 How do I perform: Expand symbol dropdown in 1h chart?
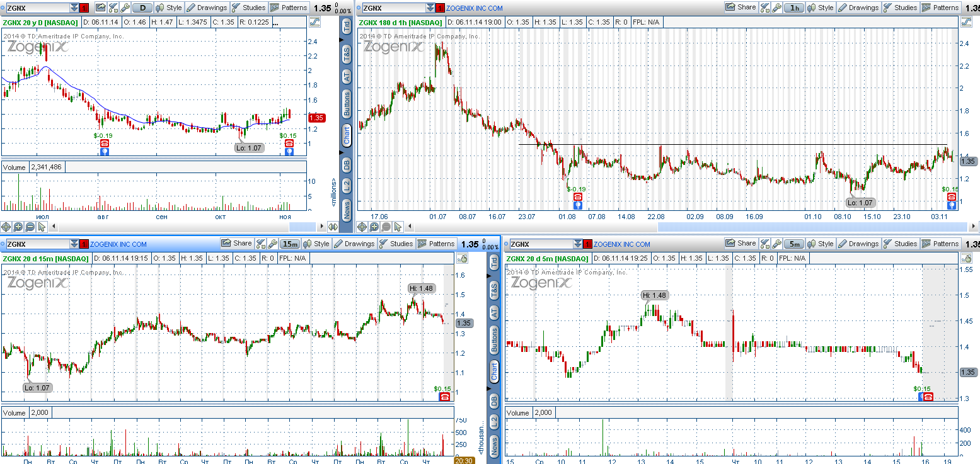coord(430,8)
